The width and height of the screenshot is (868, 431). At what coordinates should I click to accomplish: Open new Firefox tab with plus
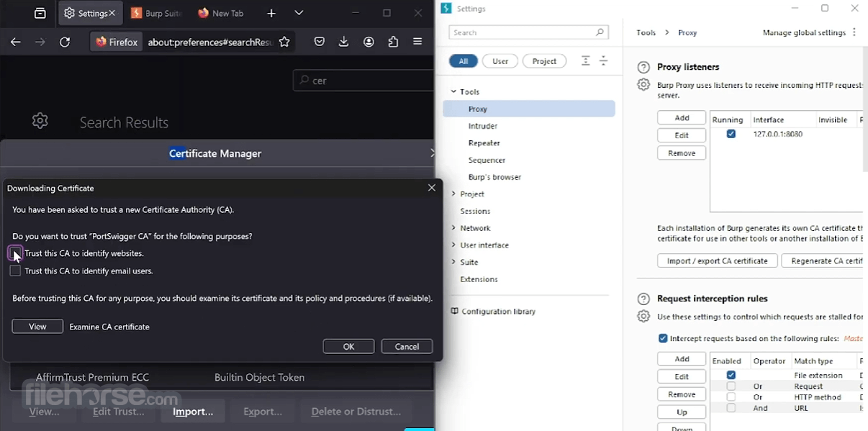(x=271, y=13)
